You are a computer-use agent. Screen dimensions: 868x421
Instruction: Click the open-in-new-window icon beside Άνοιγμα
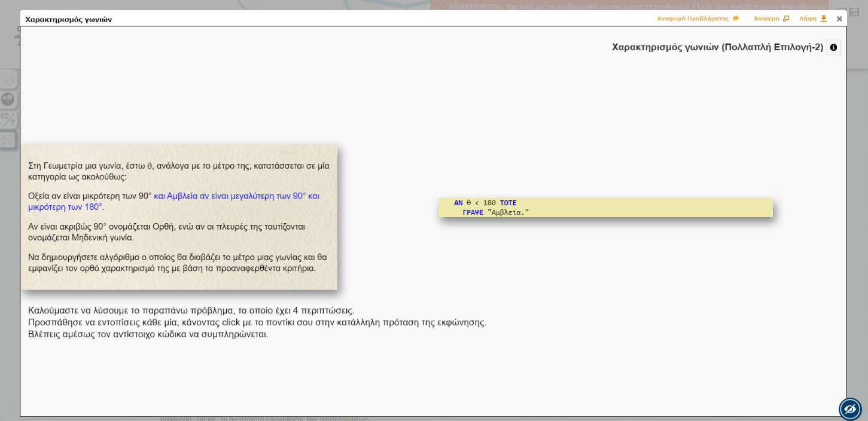point(786,19)
